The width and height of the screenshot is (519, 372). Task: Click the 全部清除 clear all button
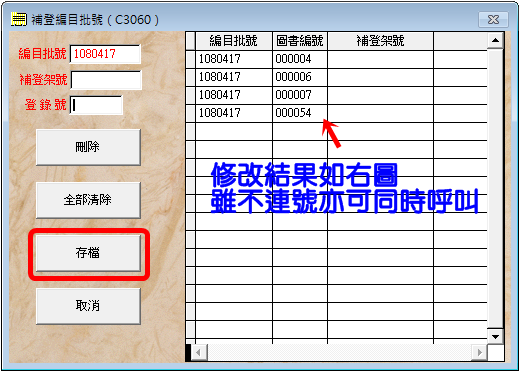coord(88,200)
